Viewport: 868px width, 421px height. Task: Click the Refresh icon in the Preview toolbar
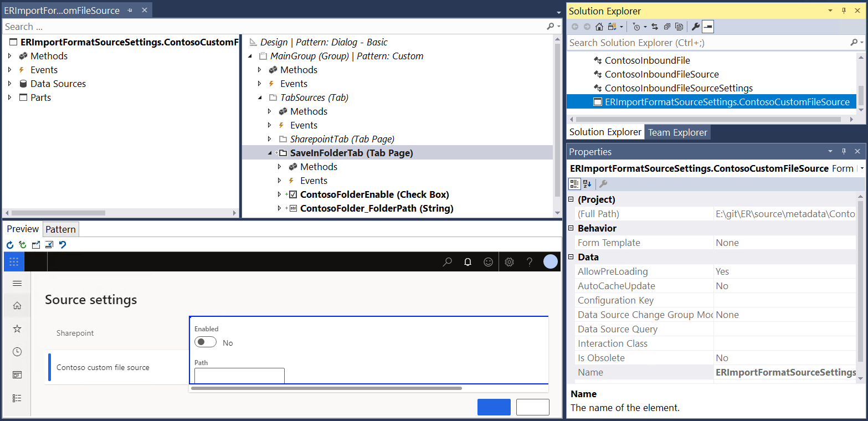(x=9, y=245)
